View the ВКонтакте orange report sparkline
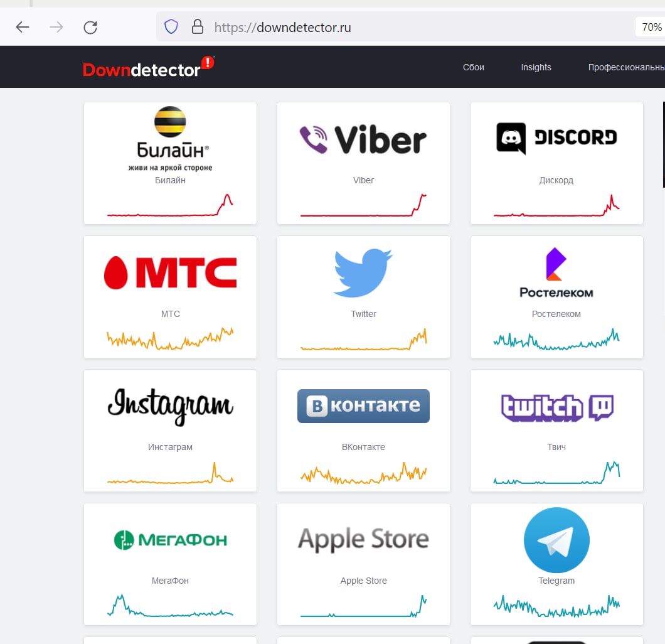This screenshot has width=665, height=644. [x=363, y=473]
